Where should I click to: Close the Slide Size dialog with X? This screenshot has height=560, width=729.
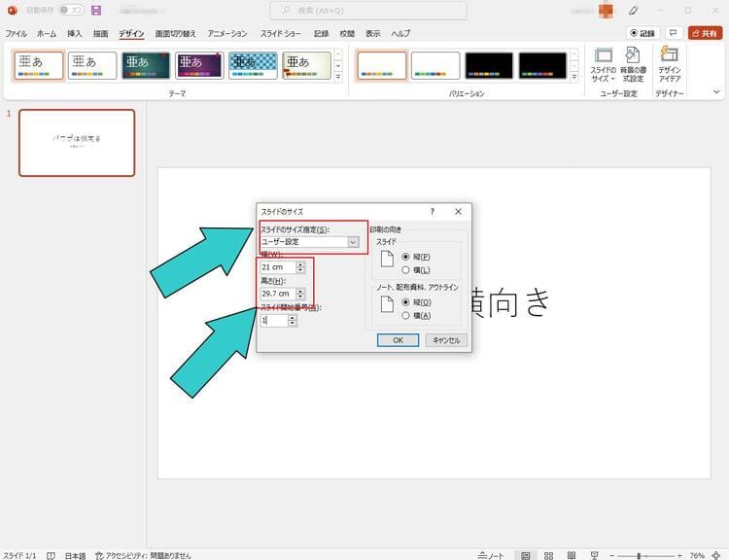458,212
